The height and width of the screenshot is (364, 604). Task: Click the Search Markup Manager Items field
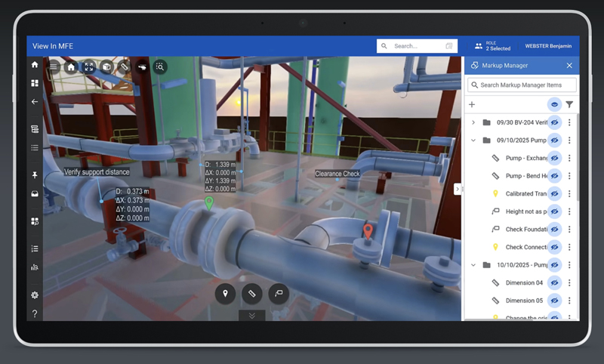(x=521, y=85)
